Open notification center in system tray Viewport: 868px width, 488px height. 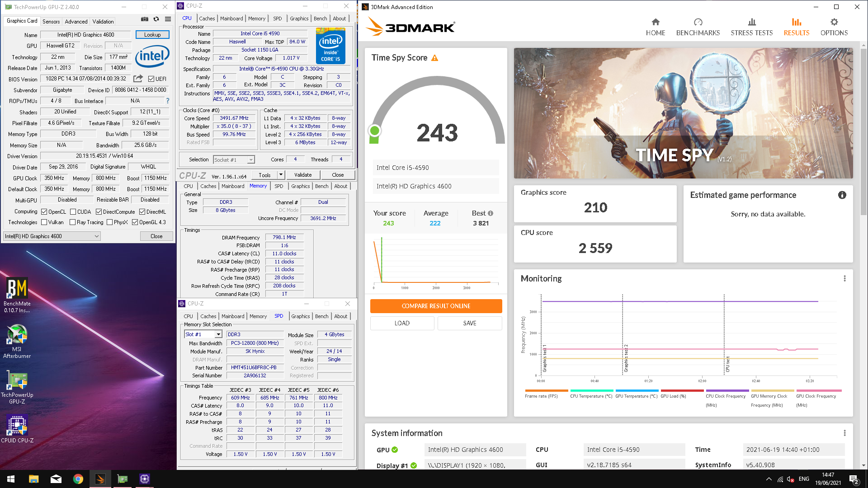[854, 479]
